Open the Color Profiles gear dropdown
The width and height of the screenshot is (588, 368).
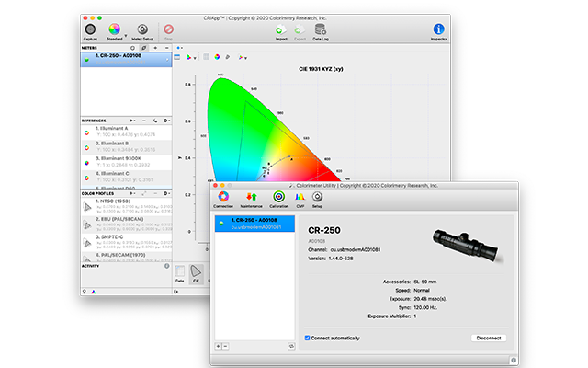point(166,193)
